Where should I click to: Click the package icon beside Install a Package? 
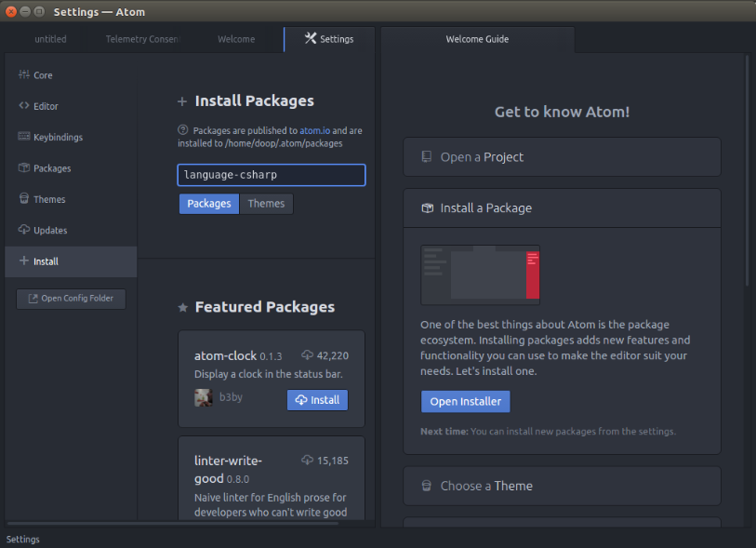tap(427, 207)
